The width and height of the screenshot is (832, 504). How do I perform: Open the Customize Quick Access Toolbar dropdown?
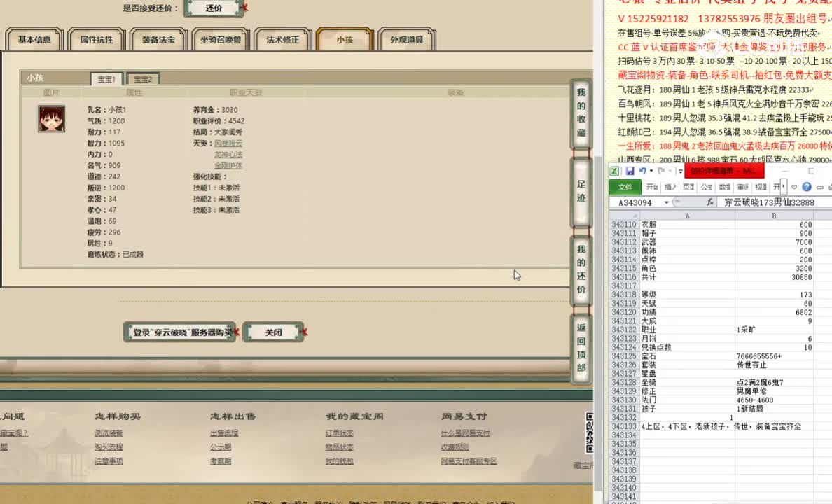[x=679, y=171]
